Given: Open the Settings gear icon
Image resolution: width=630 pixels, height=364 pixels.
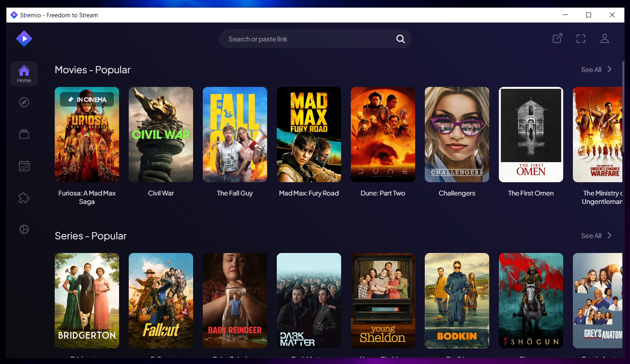Looking at the screenshot, I should click(x=24, y=229).
